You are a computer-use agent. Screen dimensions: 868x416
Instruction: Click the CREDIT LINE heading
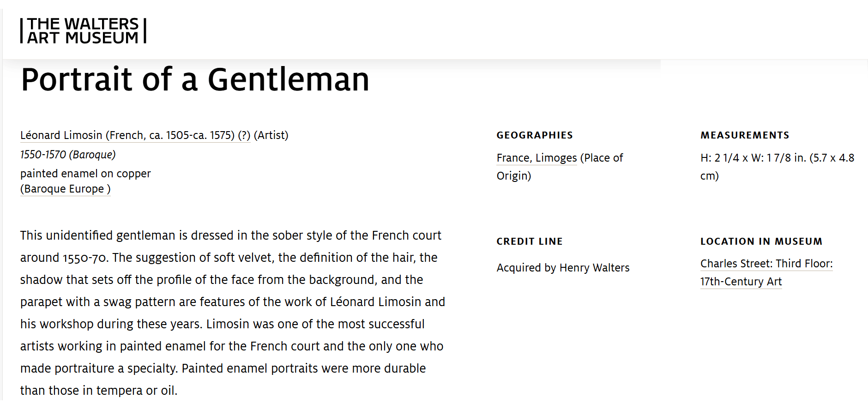coord(530,241)
